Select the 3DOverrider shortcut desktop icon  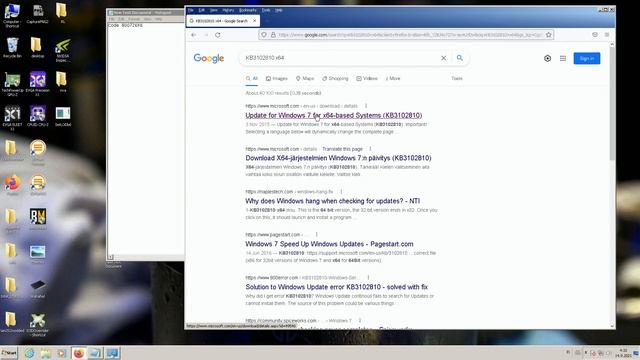coord(38,325)
